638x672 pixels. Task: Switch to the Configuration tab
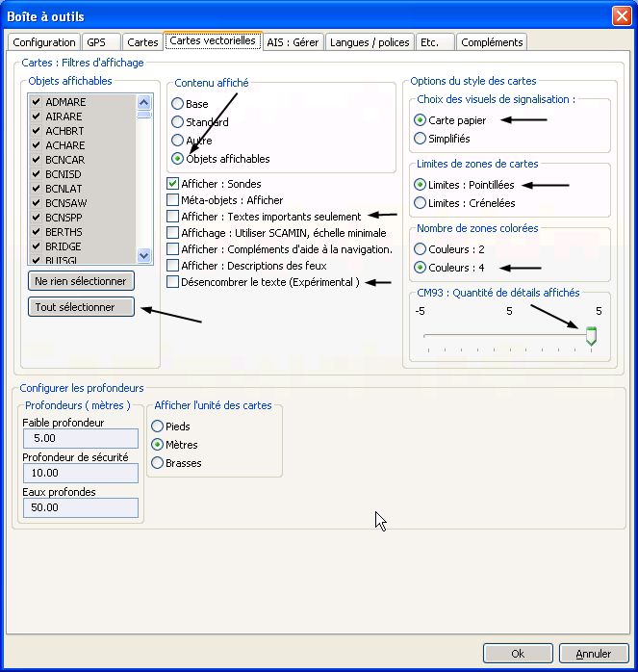coord(44,42)
